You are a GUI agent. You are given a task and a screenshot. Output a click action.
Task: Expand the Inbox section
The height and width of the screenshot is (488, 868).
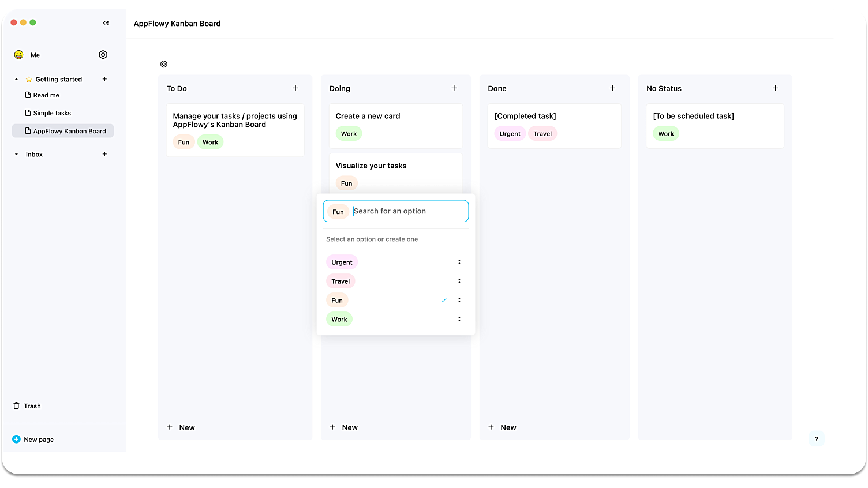16,155
